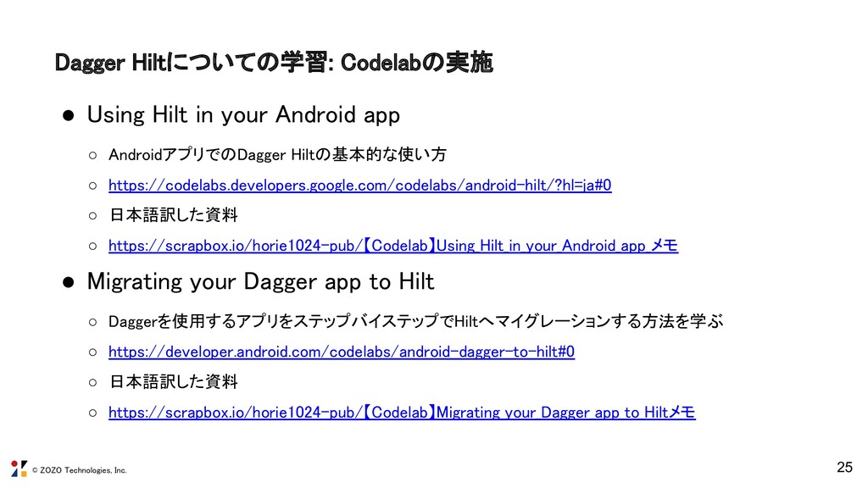Click the text 'AndroidアプリでのDagger Hiltの基本的な使い方'
This screenshot has height=488, width=868.
(277, 154)
